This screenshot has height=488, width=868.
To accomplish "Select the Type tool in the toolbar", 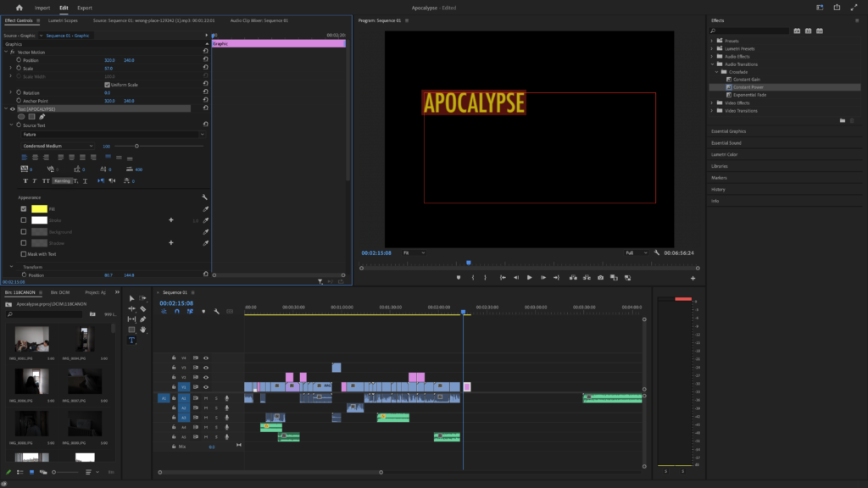I will [131, 340].
